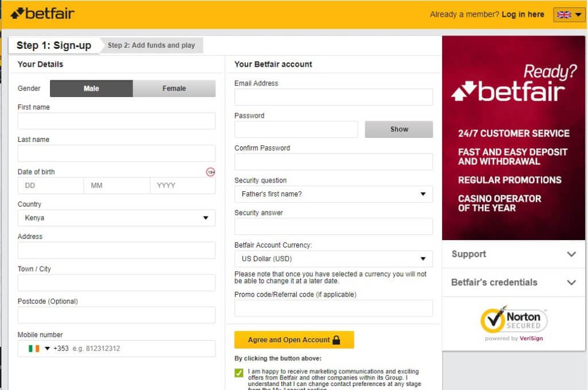Click the DD day of birth field
The image size is (588, 390).
point(51,186)
